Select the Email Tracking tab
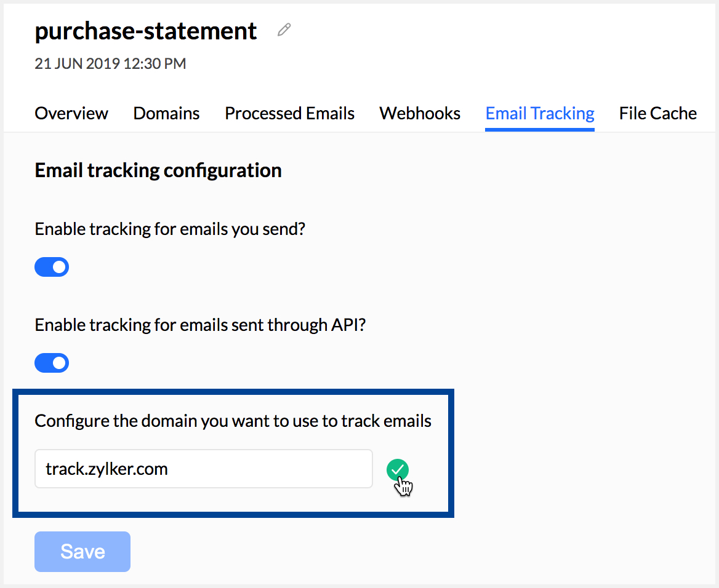Viewport: 719px width, 588px height. [540, 113]
